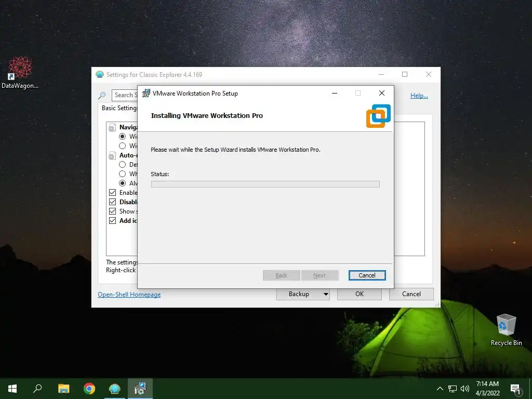Open the DataWagon desktop shortcut
The height and width of the screenshot is (399, 532).
pos(20,73)
